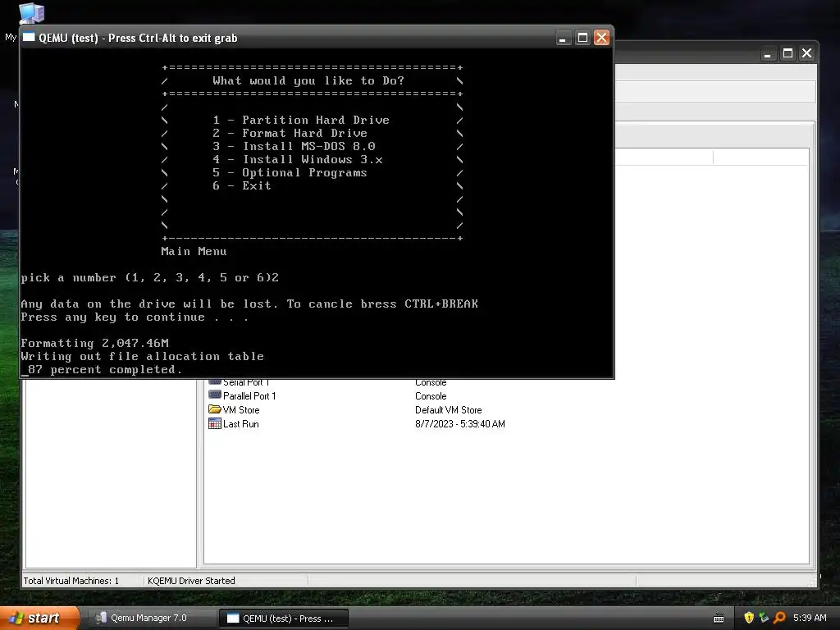Click the Default VM Store value

[449, 410]
